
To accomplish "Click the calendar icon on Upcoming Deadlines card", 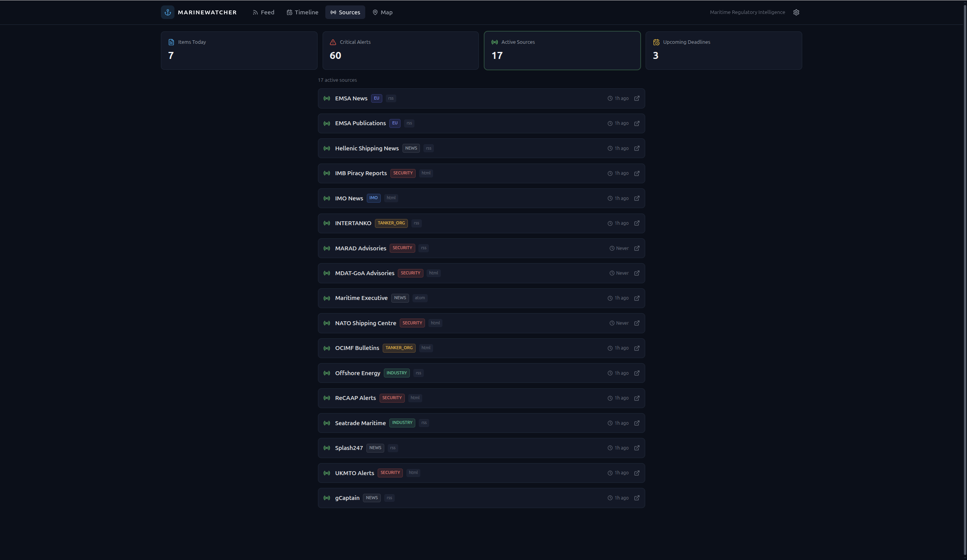I will (x=656, y=41).
